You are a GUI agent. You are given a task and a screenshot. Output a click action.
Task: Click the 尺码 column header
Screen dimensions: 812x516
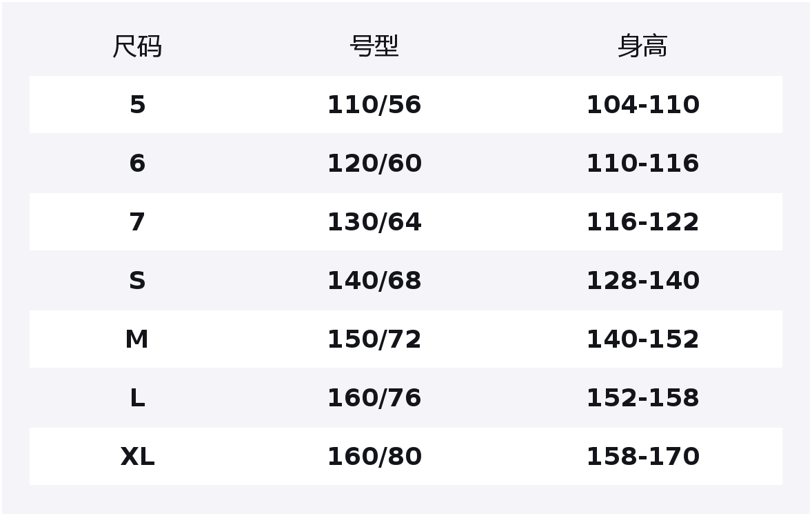point(137,47)
